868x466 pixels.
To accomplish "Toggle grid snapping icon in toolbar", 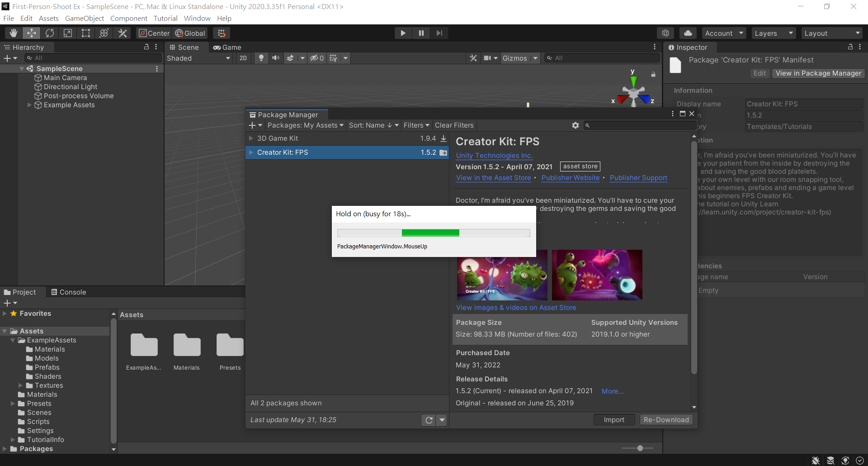I will point(222,33).
